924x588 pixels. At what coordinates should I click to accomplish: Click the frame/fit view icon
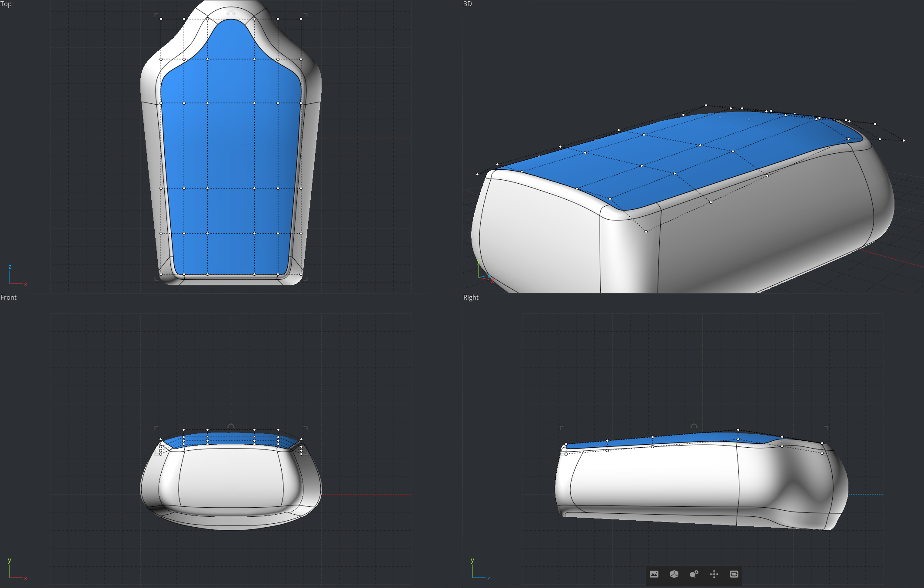734,574
